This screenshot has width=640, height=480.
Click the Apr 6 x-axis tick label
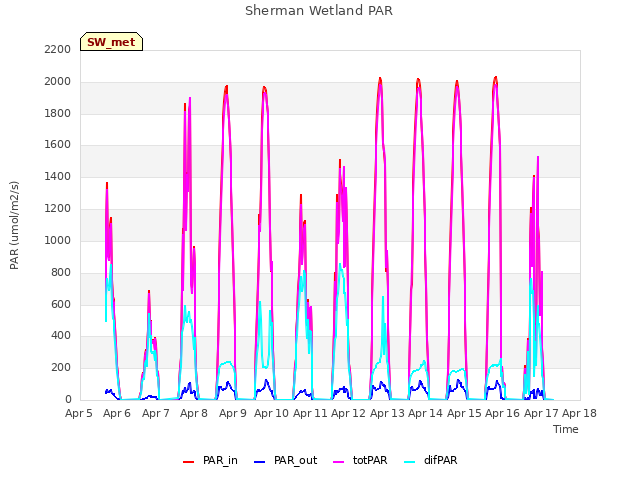point(117,413)
